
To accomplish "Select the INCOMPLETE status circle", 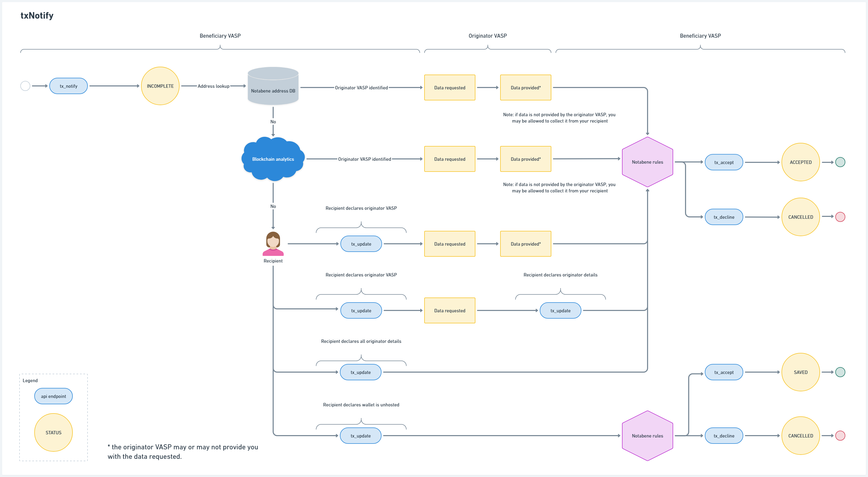I will pos(160,86).
